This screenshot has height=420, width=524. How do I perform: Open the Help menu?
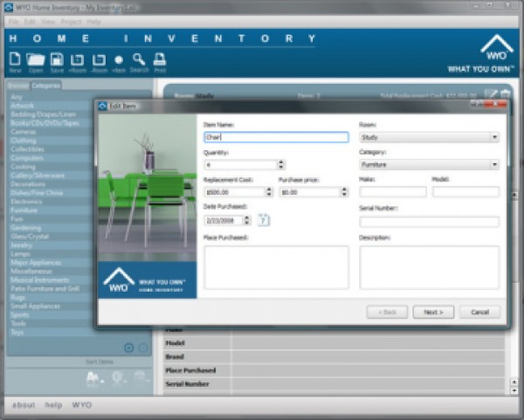point(94,22)
